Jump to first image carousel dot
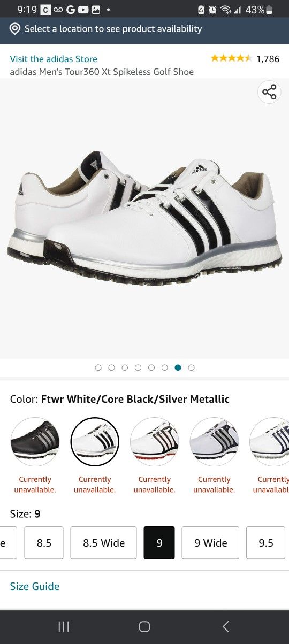Viewport: 289px width, 644px height. pyautogui.click(x=98, y=367)
